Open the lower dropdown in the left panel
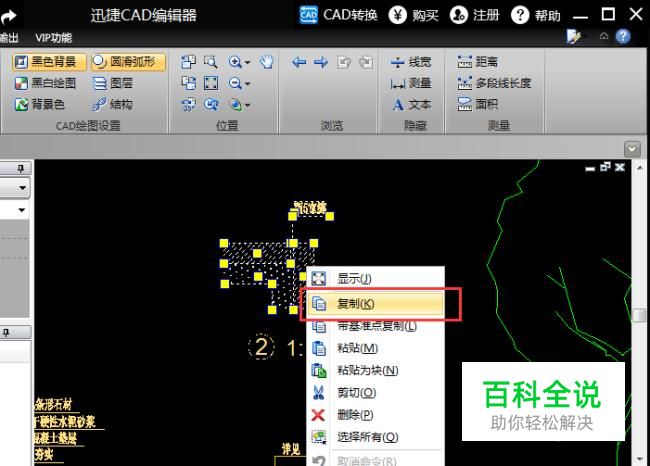The height and width of the screenshot is (466, 650). pos(22,210)
